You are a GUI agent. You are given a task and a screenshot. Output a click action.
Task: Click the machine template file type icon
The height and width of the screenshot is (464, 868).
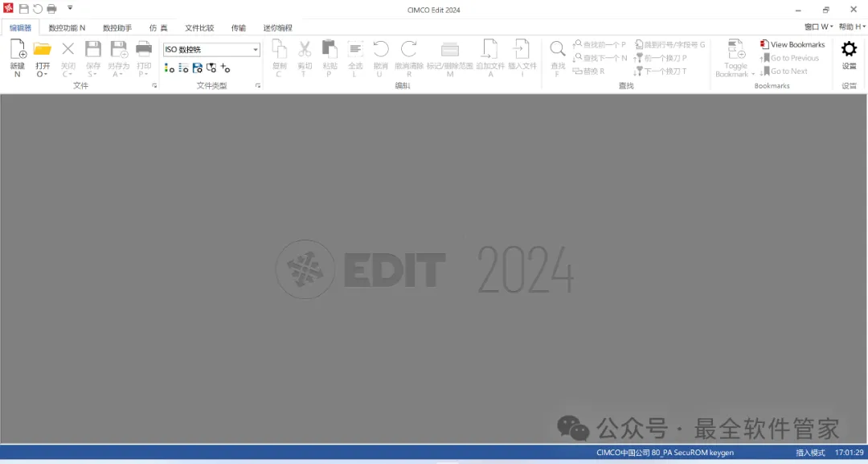coord(211,68)
